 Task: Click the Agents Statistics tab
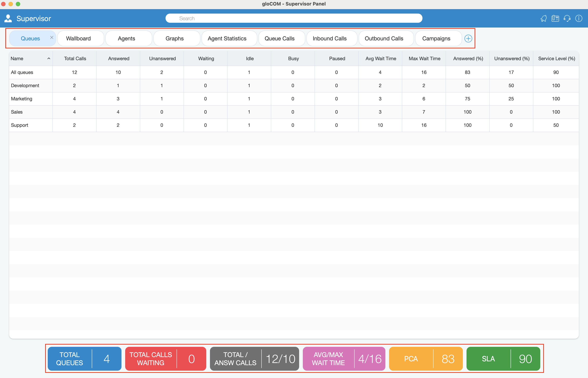[x=227, y=38]
